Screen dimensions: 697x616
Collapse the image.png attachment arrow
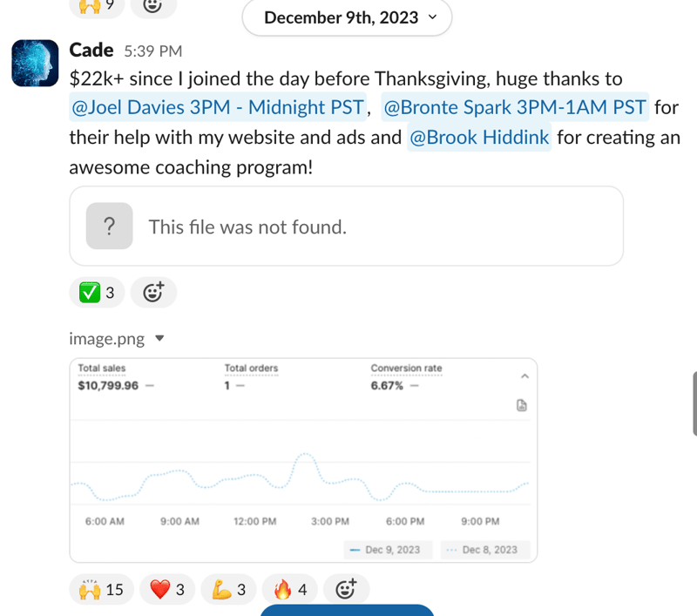[x=160, y=339]
